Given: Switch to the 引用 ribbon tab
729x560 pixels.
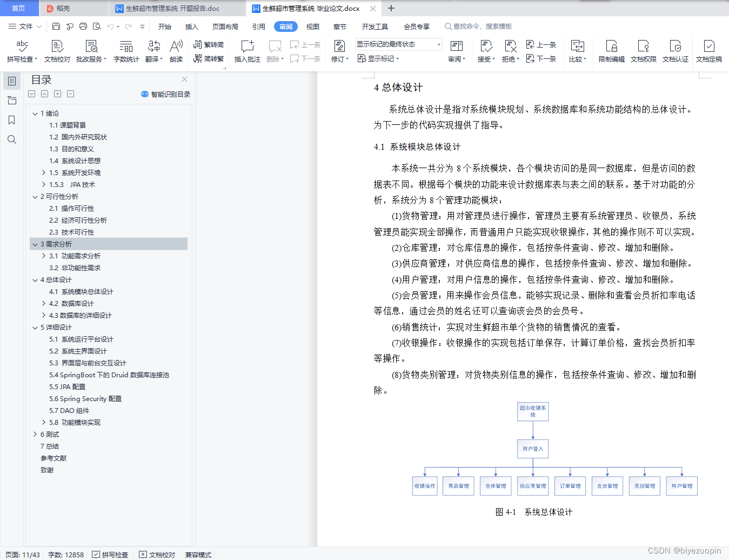Looking at the screenshot, I should 259,26.
